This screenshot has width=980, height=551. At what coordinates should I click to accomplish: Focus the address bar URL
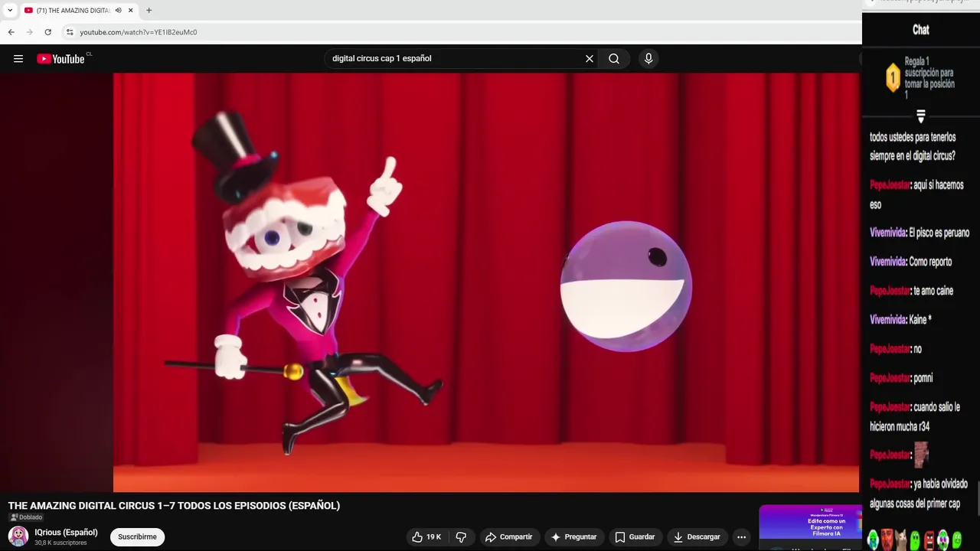[x=139, y=32]
